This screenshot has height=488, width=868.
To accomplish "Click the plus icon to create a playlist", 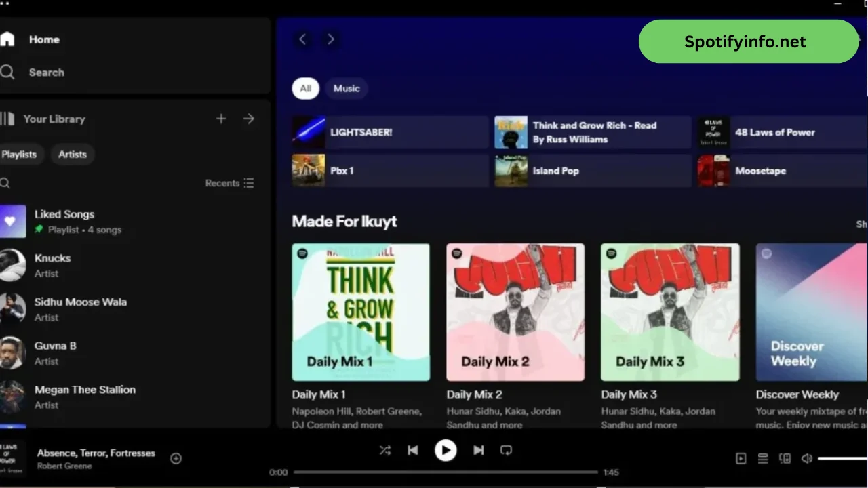I will [221, 119].
